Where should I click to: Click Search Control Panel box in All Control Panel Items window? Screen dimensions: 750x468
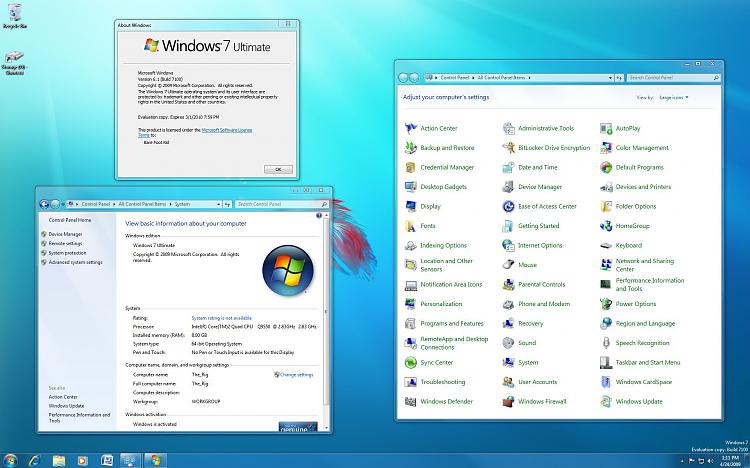(673, 78)
